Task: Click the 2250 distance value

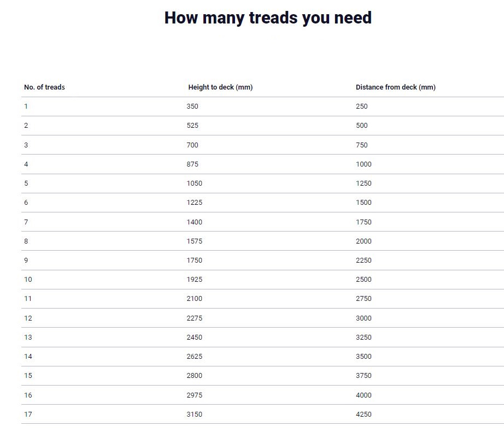Action: 364,261
